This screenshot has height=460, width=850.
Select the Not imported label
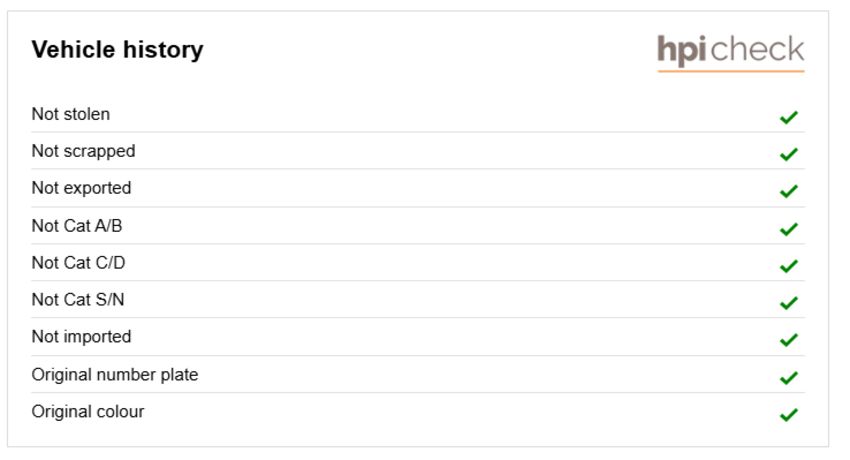[x=81, y=337]
